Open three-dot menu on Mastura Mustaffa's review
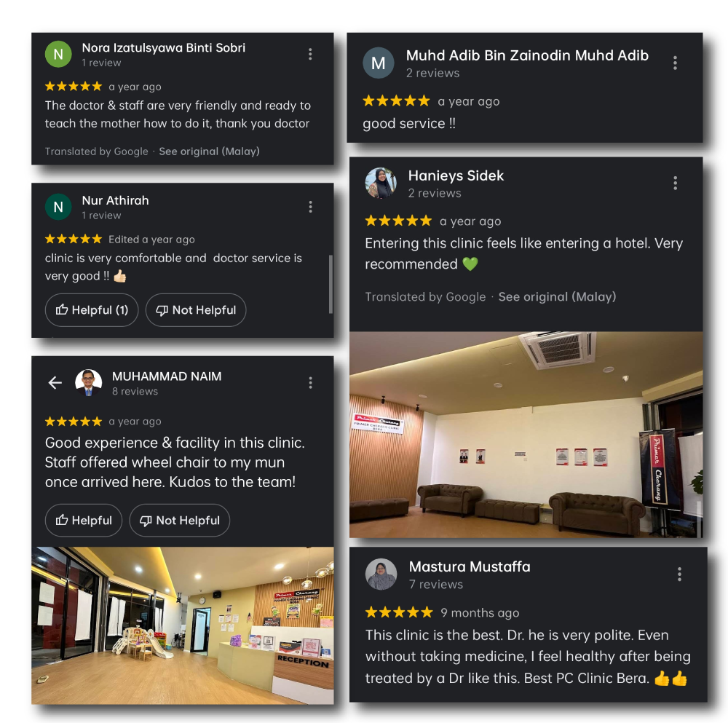The width and height of the screenshot is (728, 723). 679,574
